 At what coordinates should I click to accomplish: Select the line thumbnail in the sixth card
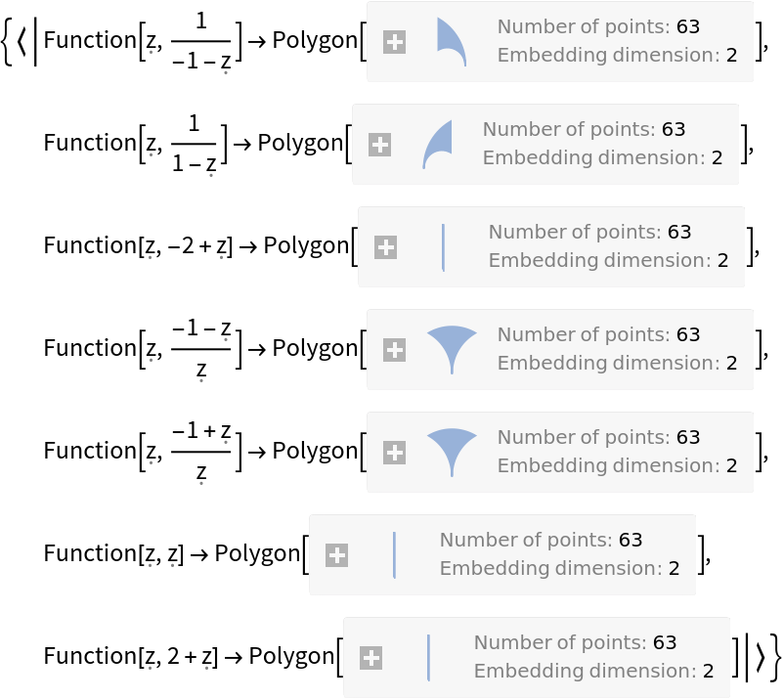[x=394, y=555]
